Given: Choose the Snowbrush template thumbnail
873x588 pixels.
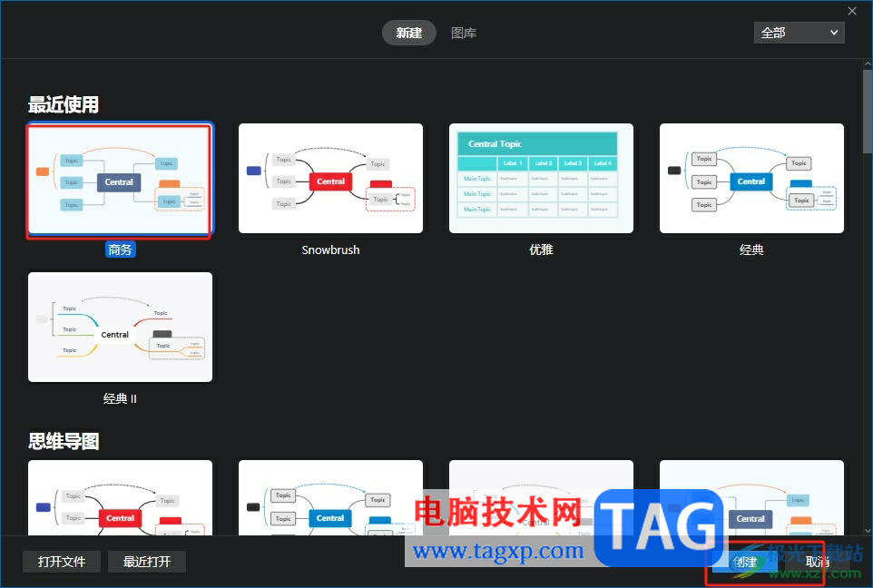Looking at the screenshot, I should pyautogui.click(x=330, y=178).
